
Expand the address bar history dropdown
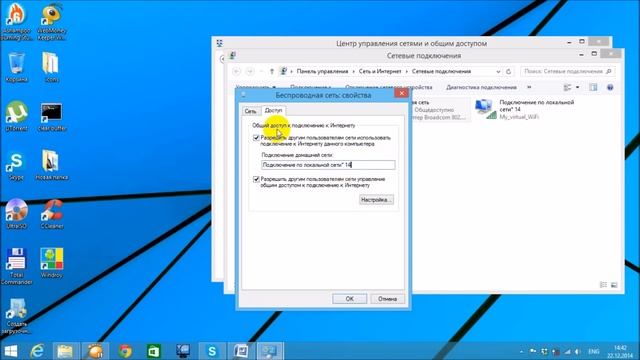[498, 71]
